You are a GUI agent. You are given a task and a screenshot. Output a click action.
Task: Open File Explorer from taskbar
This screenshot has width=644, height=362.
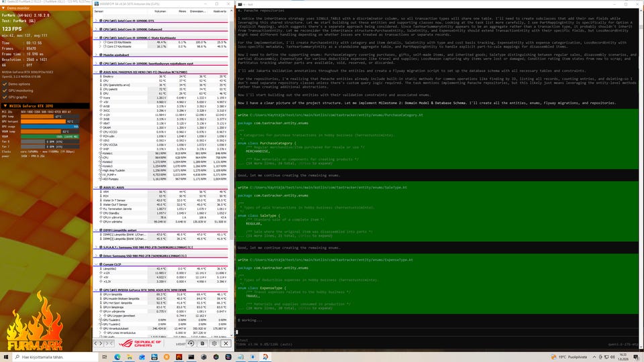[129, 357]
